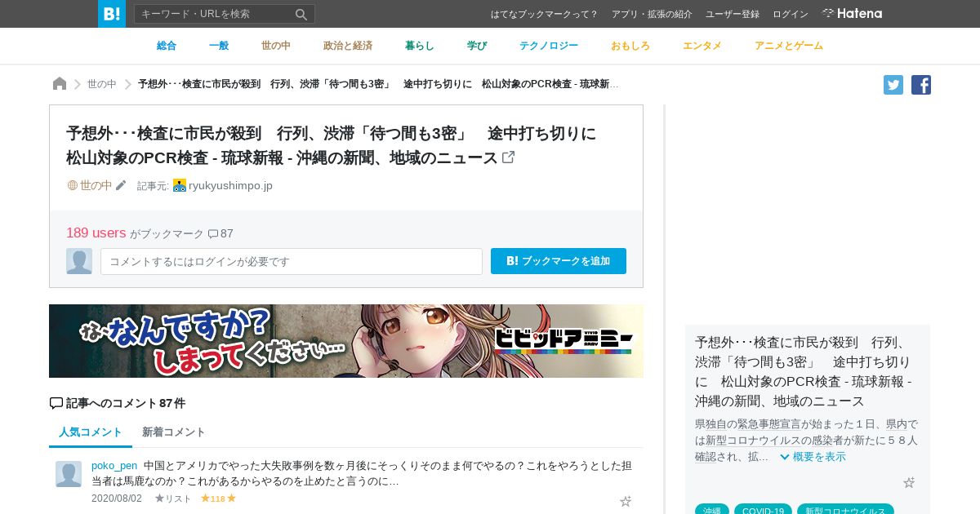Add star to poko_pen's comment
The width and height of the screenshot is (980, 514).
pyautogui.click(x=626, y=501)
